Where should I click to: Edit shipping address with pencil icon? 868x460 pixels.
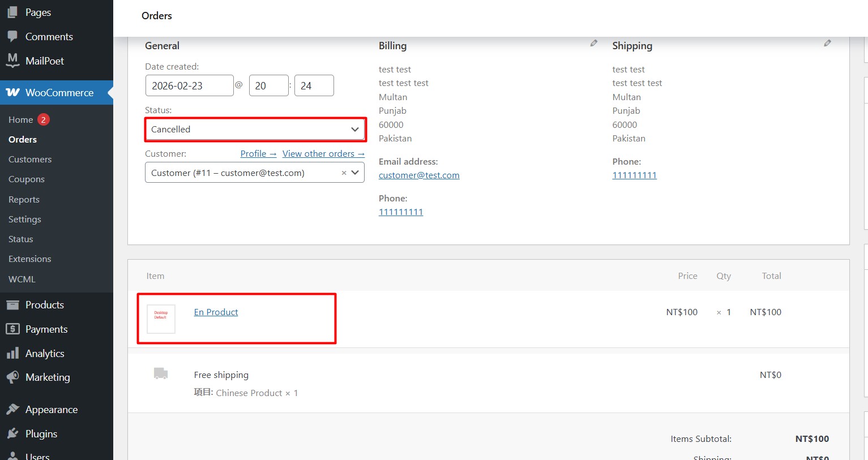827,43
